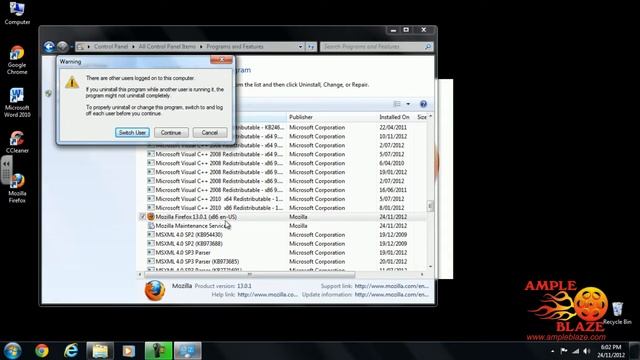Click the 24/11/2012 date for Firefox
The width and height of the screenshot is (640, 360).
tap(393, 217)
